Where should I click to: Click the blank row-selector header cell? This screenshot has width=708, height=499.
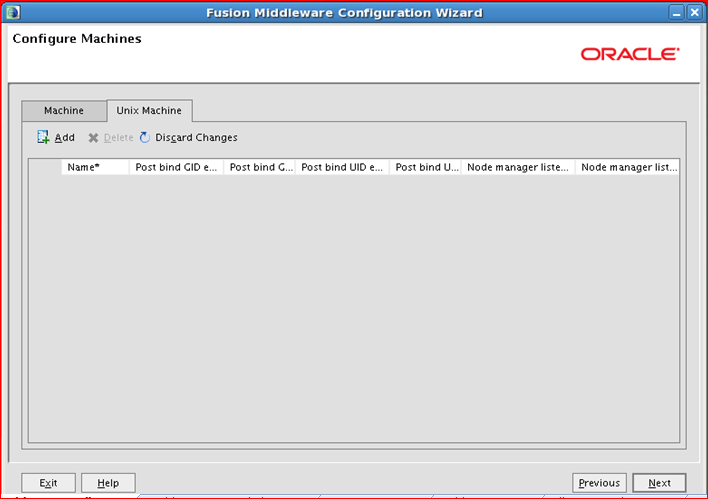45,167
